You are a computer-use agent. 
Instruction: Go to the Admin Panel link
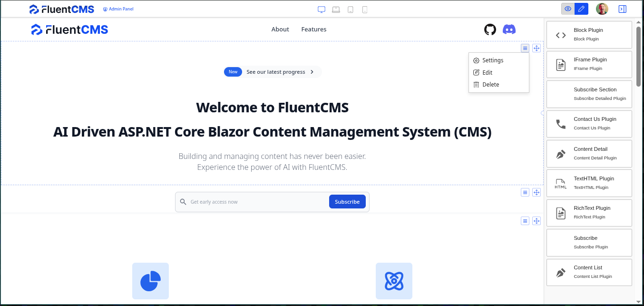click(x=118, y=9)
